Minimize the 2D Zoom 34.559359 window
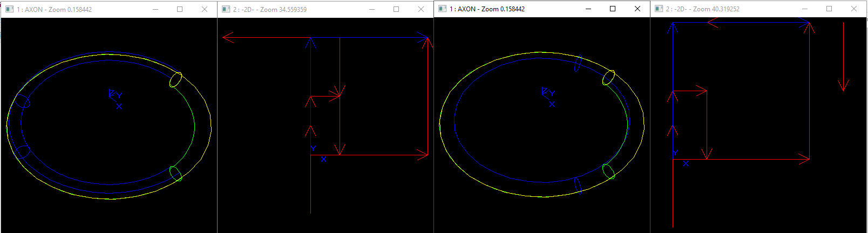Image resolution: width=868 pixels, height=233 pixels. click(372, 9)
